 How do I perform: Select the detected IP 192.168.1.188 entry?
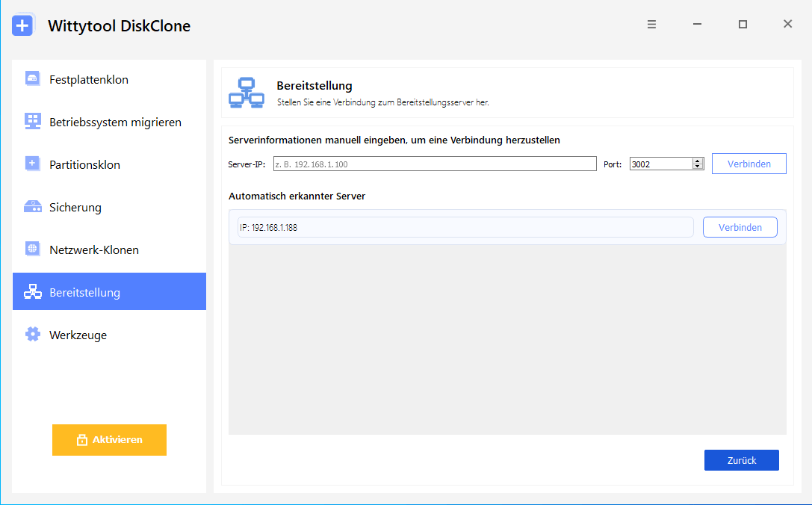[x=465, y=227]
